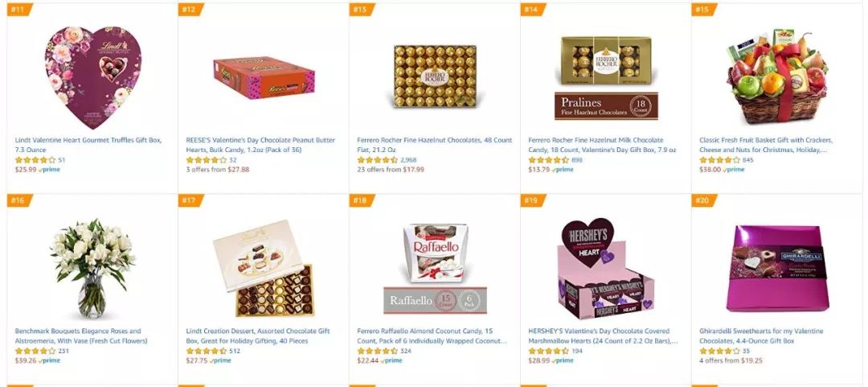Click the star rating for Ferrero Raffaello
The height and width of the screenshot is (387, 868).
click(x=378, y=351)
